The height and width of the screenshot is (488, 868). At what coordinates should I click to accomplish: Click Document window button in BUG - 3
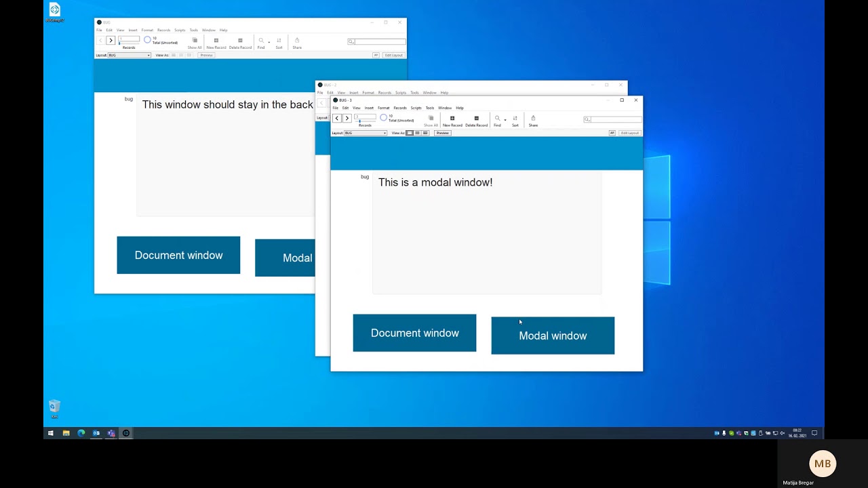click(414, 333)
